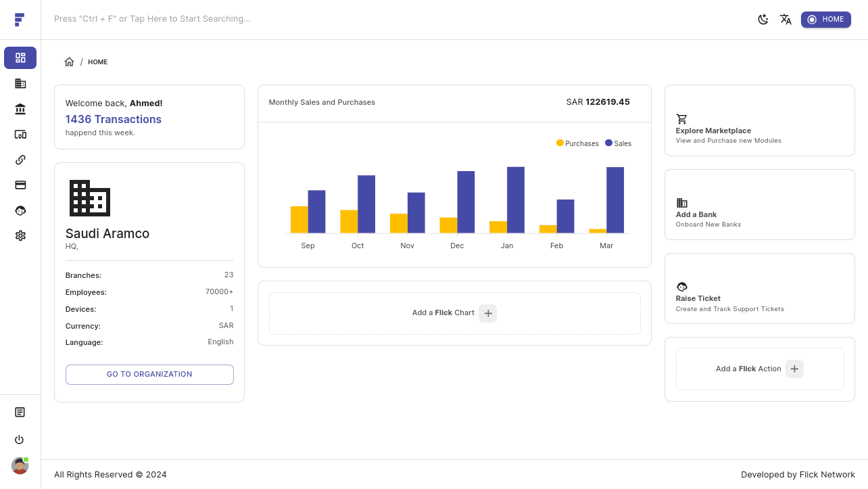This screenshot has width=868, height=489.
Task: Open the user avatar profile
Action: tap(20, 465)
